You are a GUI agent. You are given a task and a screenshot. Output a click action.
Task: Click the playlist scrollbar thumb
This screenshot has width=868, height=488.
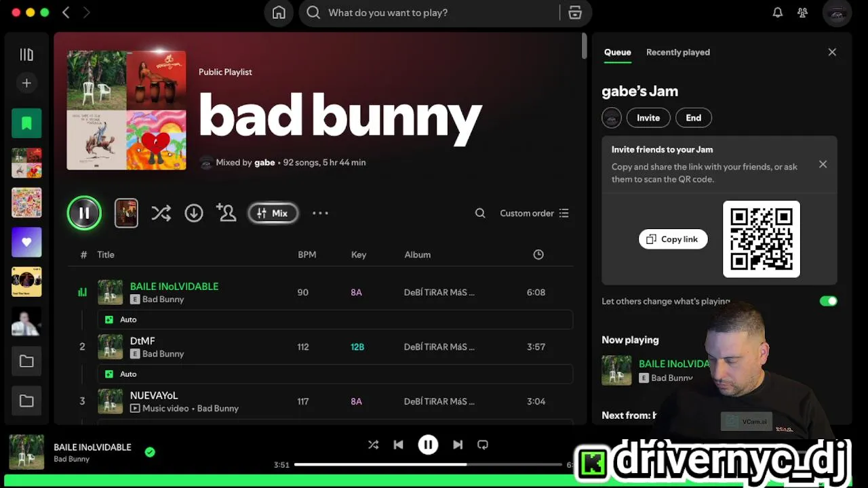coord(584,46)
